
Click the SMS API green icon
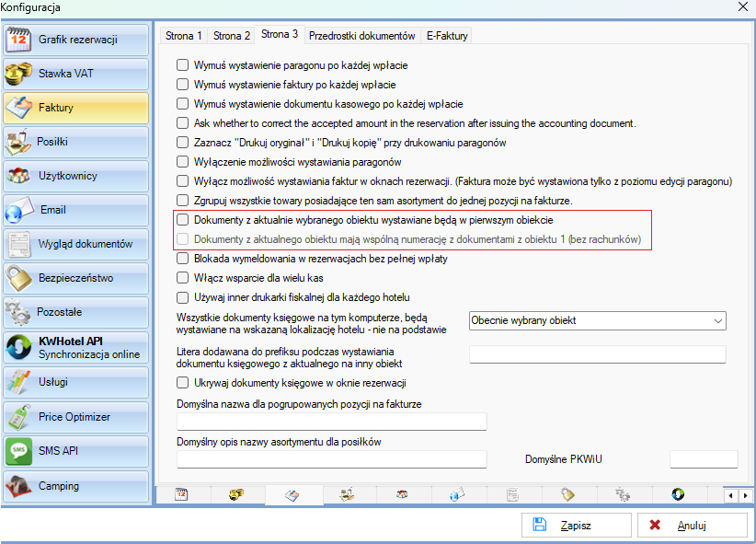19,451
